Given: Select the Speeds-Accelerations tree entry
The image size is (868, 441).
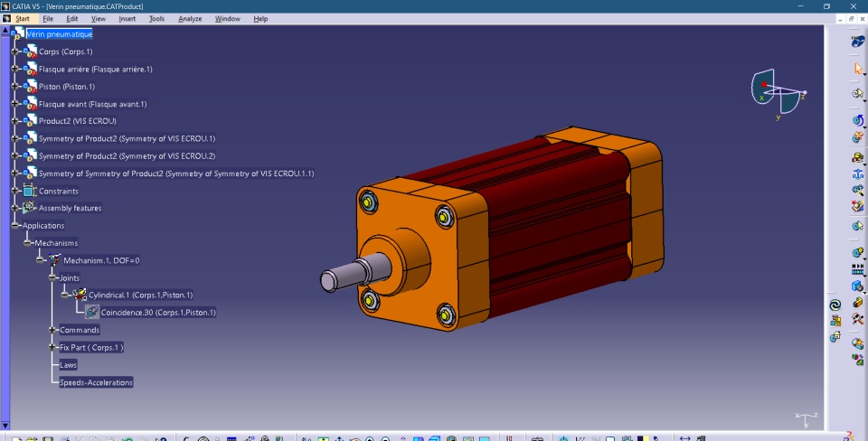Looking at the screenshot, I should click(97, 382).
